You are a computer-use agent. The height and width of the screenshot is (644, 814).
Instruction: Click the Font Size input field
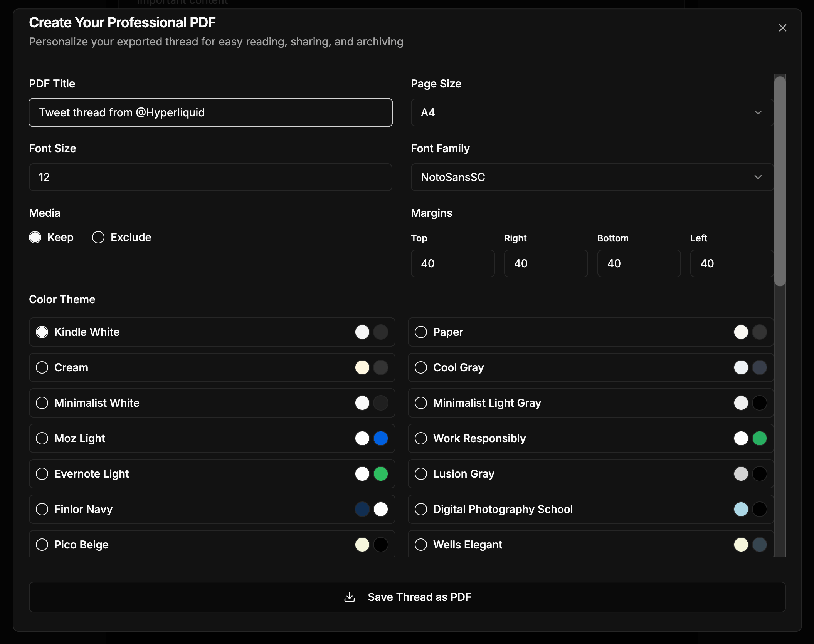tap(210, 177)
